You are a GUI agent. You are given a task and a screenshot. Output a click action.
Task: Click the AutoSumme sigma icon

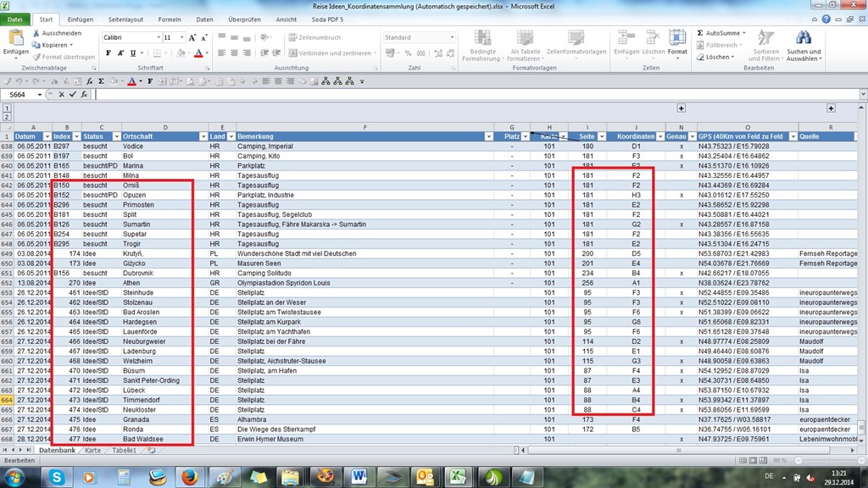pyautogui.click(x=700, y=33)
